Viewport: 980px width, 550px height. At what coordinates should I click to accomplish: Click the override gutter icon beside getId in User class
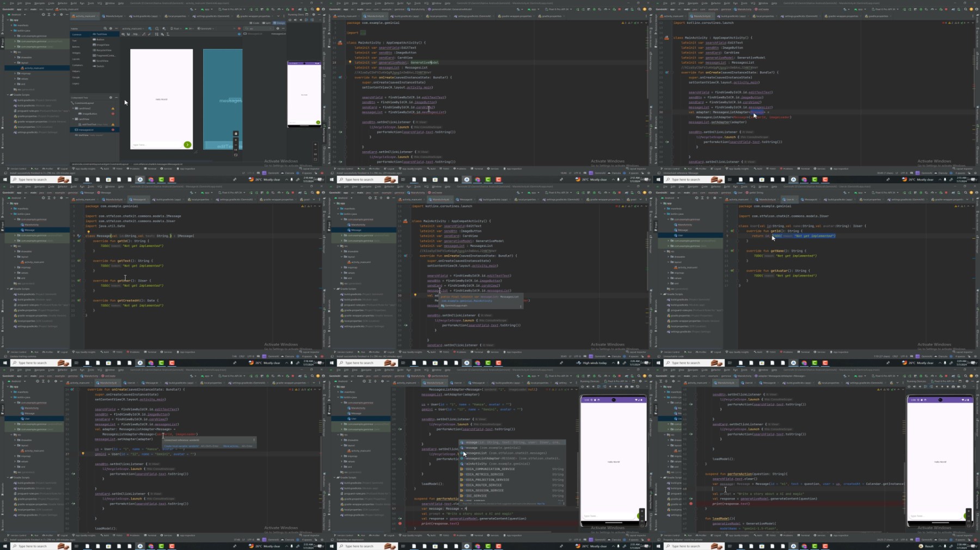(732, 231)
